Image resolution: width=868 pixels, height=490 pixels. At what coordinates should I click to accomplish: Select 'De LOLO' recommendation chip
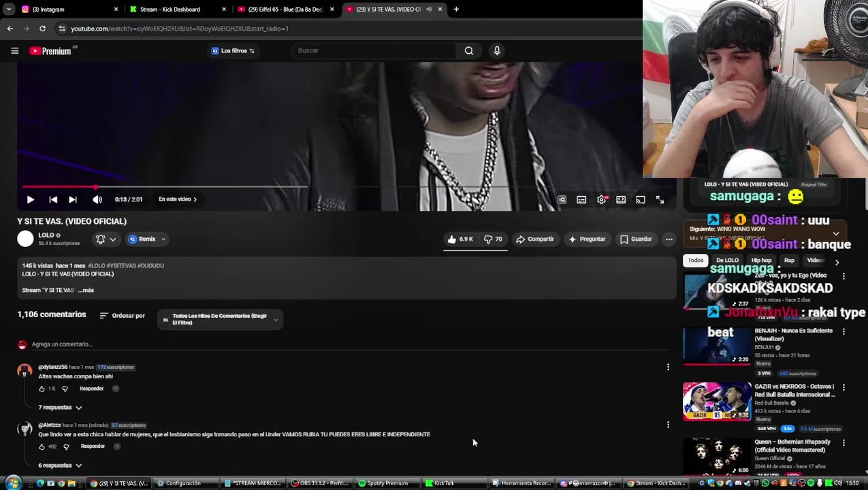pyautogui.click(x=727, y=260)
